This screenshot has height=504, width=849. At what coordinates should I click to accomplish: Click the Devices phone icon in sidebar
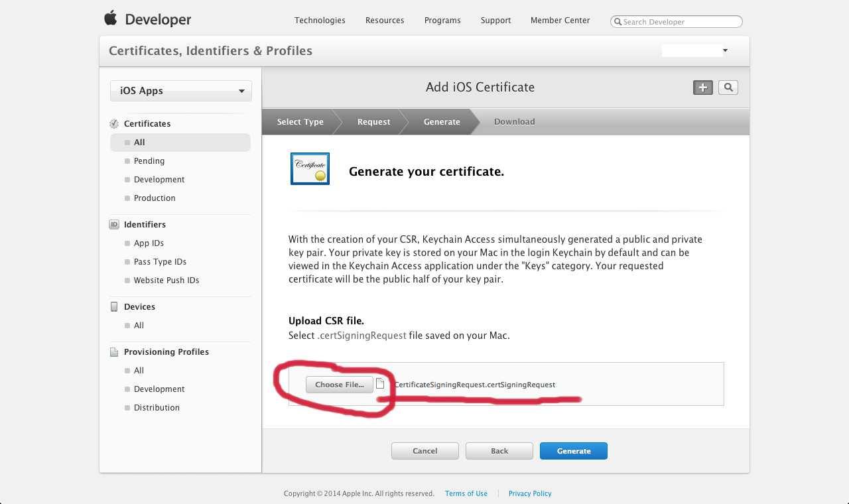114,307
